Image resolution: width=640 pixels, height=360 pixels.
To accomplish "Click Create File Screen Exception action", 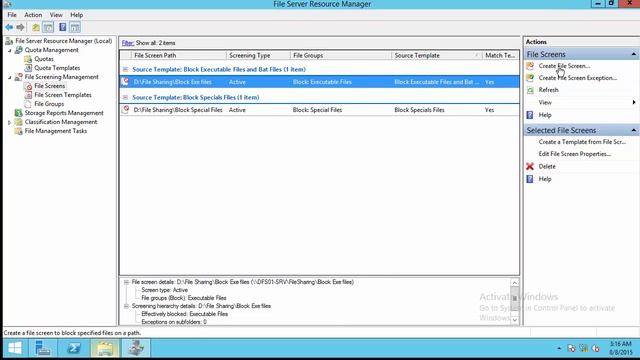I will point(578,78).
